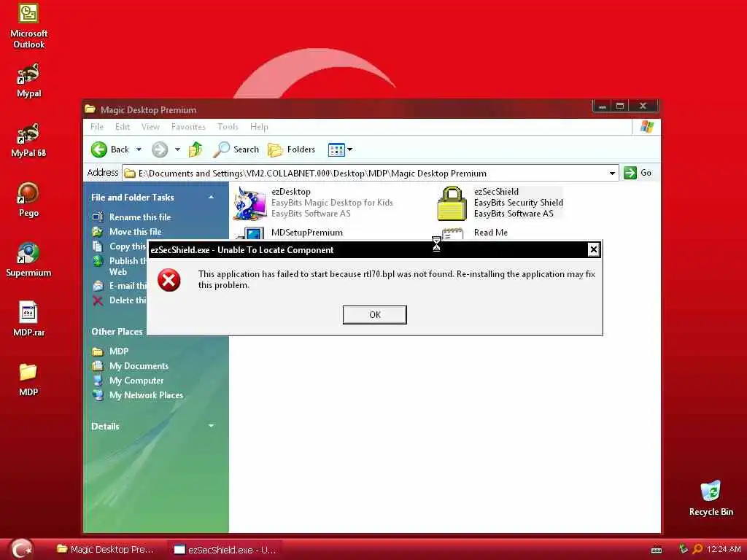Click the Start button on taskbar
Screen dimensions: 747x560
pos(21,549)
